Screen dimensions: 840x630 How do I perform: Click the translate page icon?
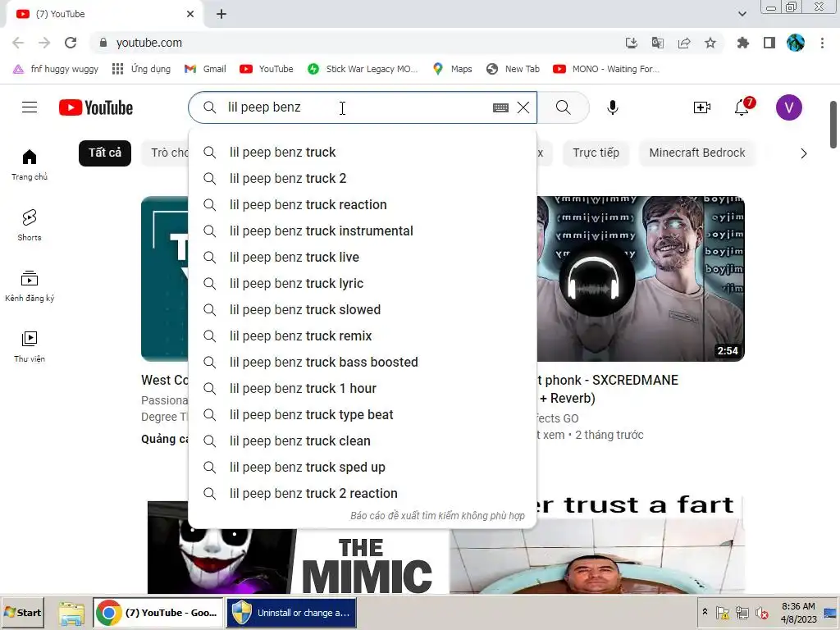click(x=658, y=43)
